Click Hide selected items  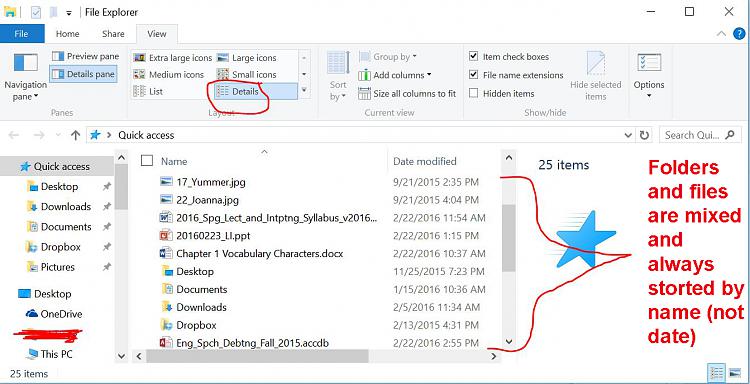click(596, 77)
